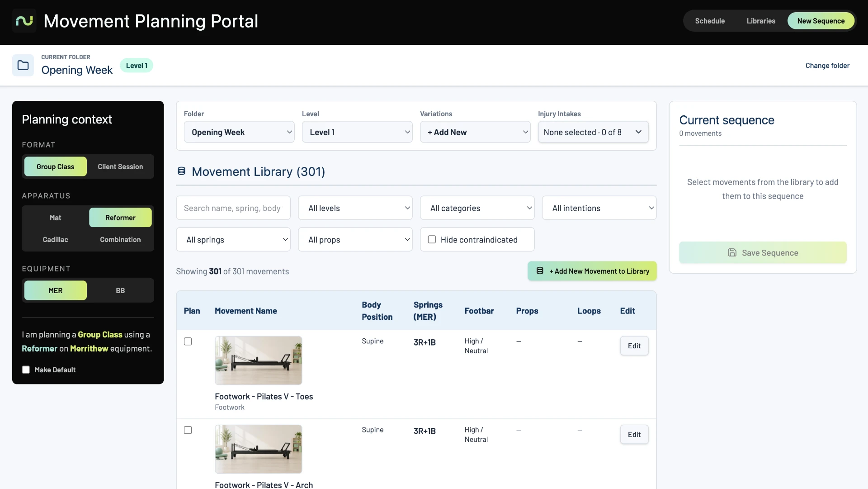Viewport: 868px width, 489px height.
Task: Open the All levels filter
Action: pyautogui.click(x=355, y=208)
